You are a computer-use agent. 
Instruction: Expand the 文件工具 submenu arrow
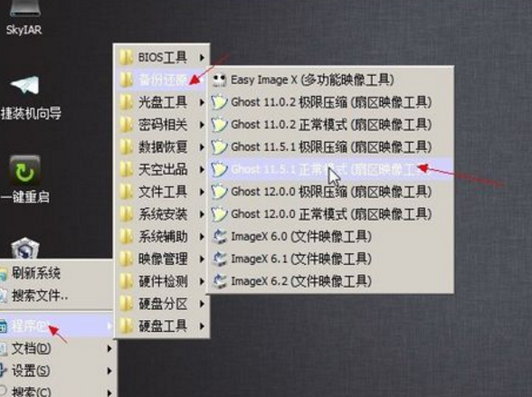point(202,192)
